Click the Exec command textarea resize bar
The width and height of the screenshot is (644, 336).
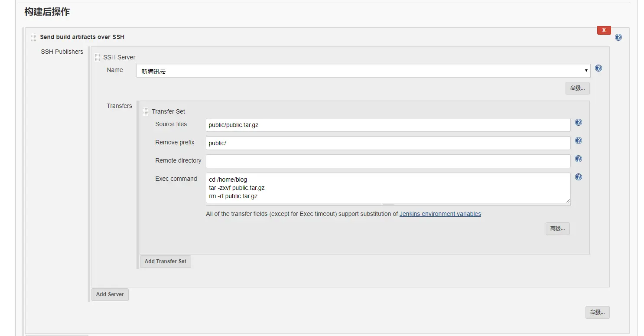(x=388, y=204)
